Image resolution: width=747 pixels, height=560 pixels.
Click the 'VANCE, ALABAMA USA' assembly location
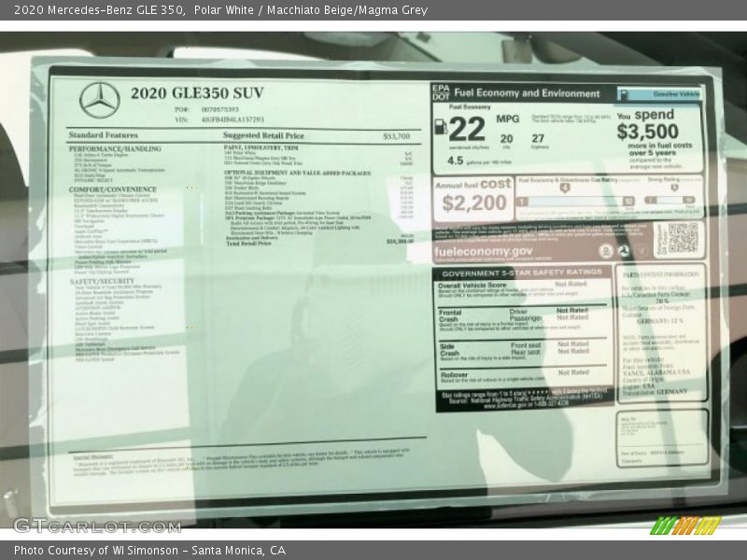click(656, 372)
